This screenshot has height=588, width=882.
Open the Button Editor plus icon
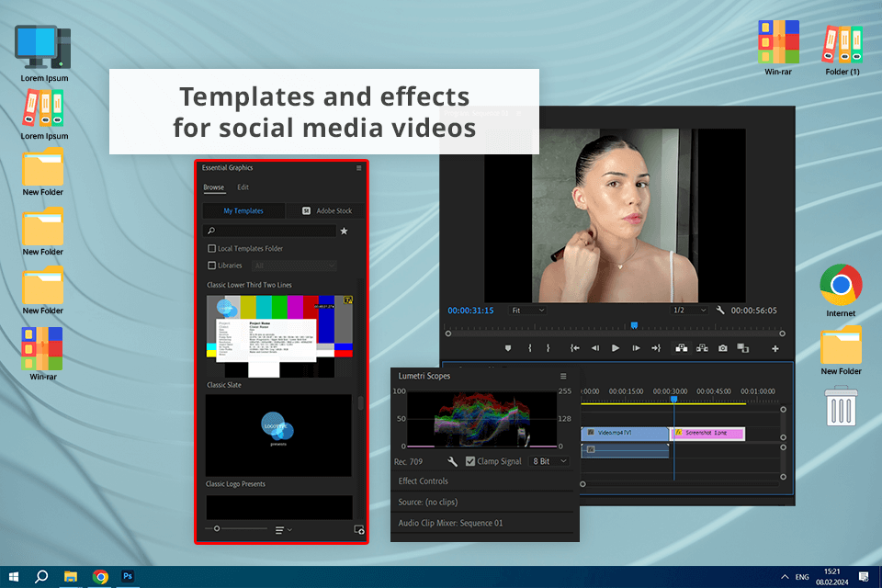pos(775,349)
